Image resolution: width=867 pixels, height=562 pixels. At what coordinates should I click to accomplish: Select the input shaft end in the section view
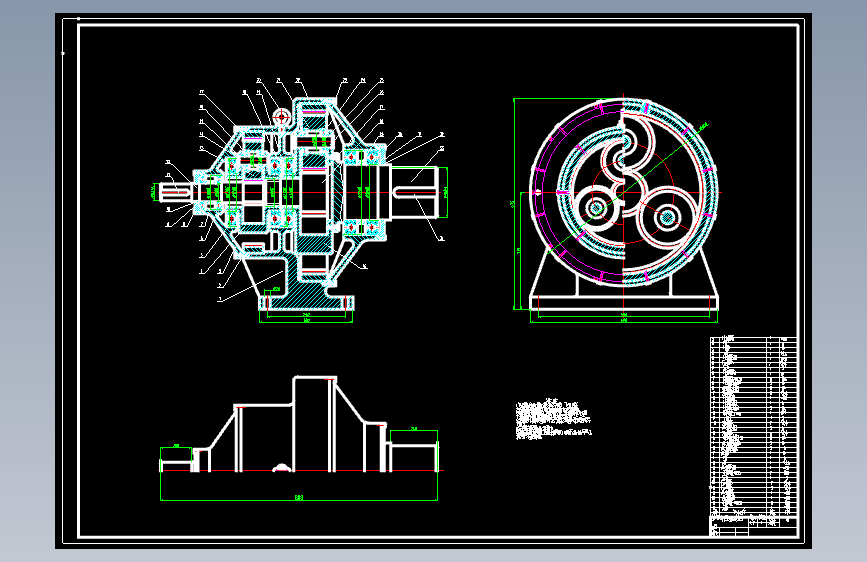tap(175, 192)
